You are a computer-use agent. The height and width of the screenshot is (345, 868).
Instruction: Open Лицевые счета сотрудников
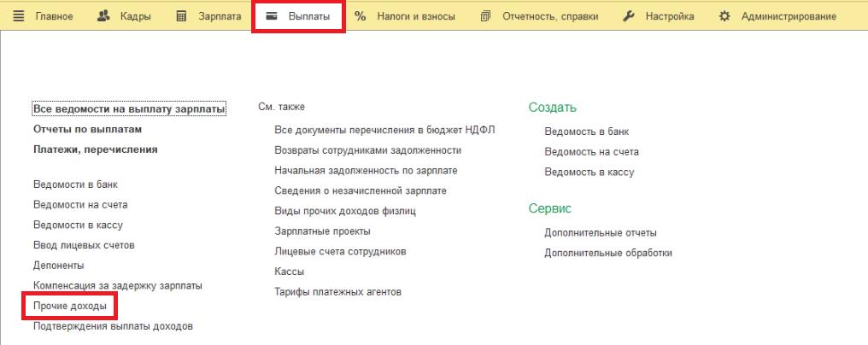tap(340, 252)
